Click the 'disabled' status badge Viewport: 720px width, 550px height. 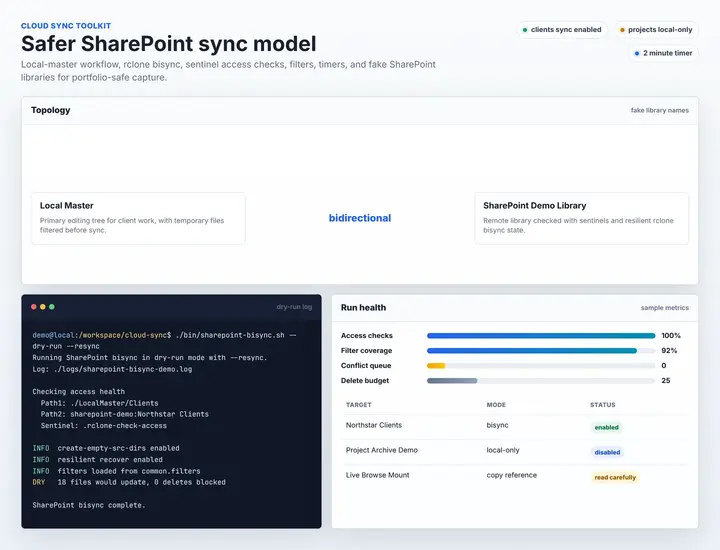click(x=607, y=452)
